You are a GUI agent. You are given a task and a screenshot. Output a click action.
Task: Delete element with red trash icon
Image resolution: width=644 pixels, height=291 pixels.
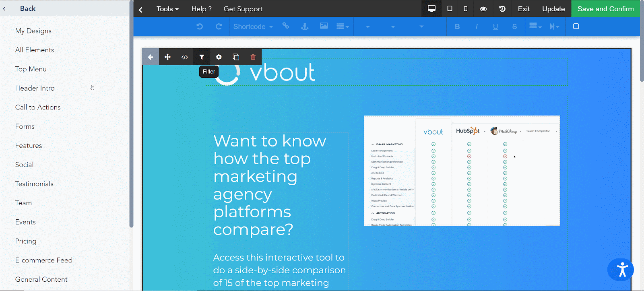coord(253,57)
